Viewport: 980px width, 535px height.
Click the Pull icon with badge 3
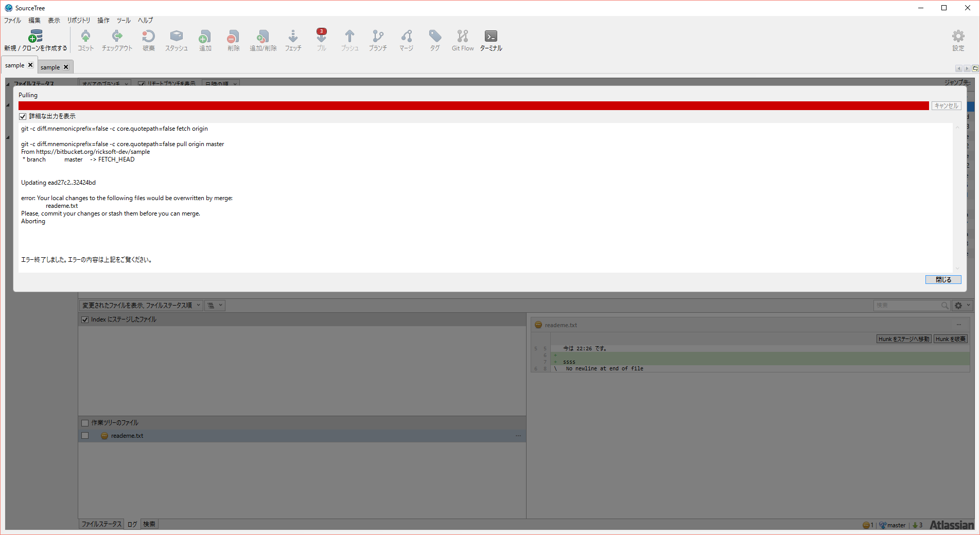tap(322, 35)
